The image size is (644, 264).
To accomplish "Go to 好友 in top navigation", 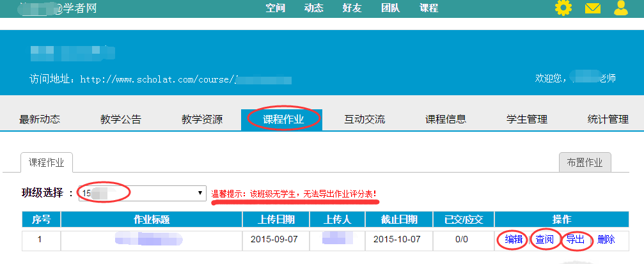I will pos(352,8).
